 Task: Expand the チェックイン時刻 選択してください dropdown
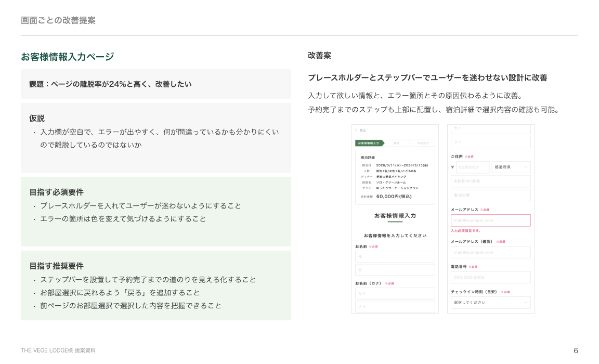pyautogui.click(x=490, y=303)
